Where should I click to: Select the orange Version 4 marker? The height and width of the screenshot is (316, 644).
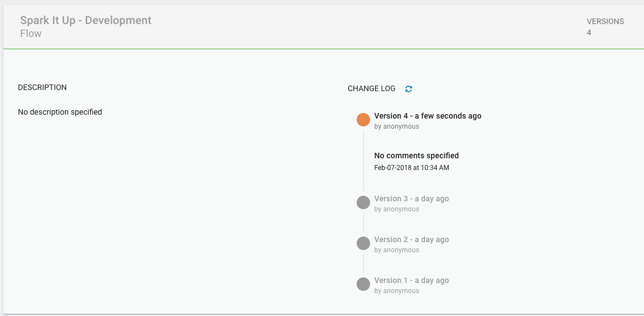[363, 120]
